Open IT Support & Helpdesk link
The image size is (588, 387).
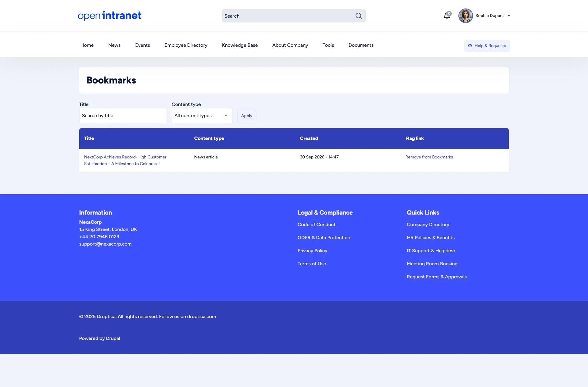[431, 251]
